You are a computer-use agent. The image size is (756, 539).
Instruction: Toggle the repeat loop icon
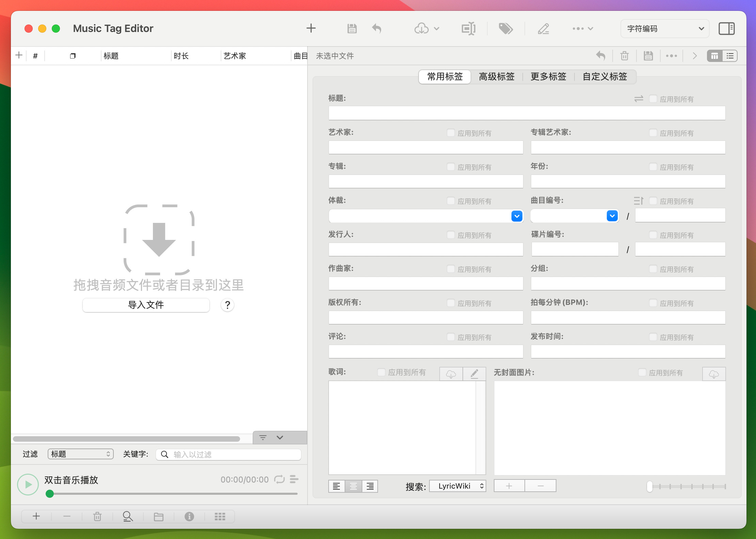click(x=279, y=479)
